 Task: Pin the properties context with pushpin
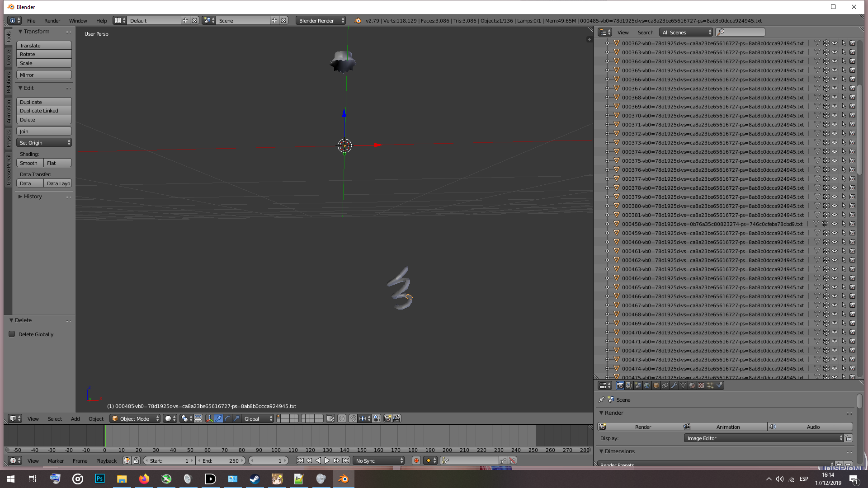601,399
